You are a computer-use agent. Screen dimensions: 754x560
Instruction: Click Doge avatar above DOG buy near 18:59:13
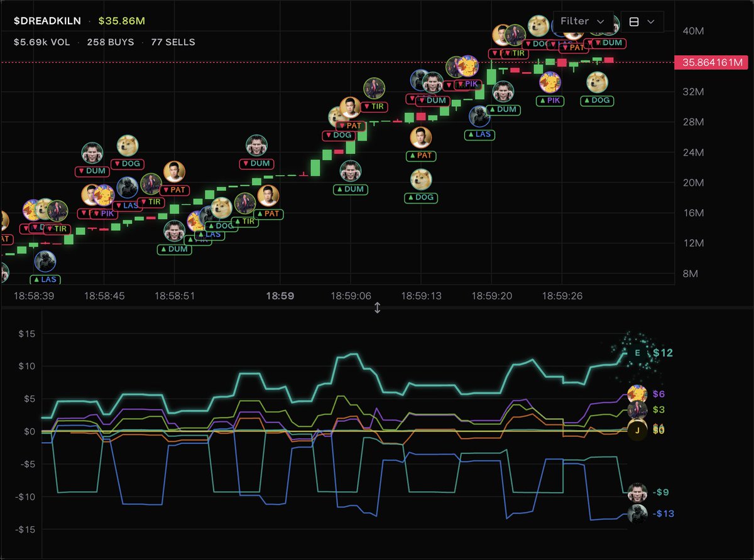[421, 180]
